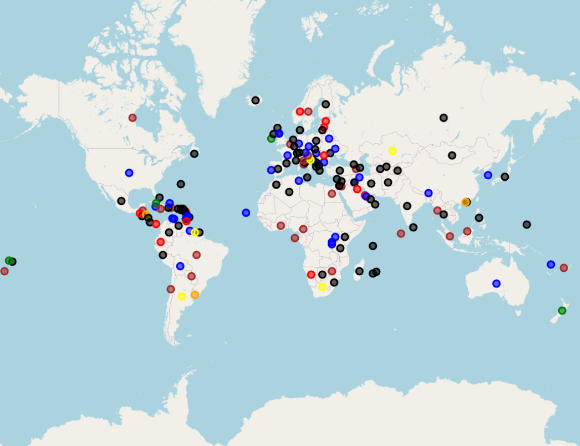Open the red marker in Ecuador
The width and height of the screenshot is (580, 446).
tap(161, 242)
